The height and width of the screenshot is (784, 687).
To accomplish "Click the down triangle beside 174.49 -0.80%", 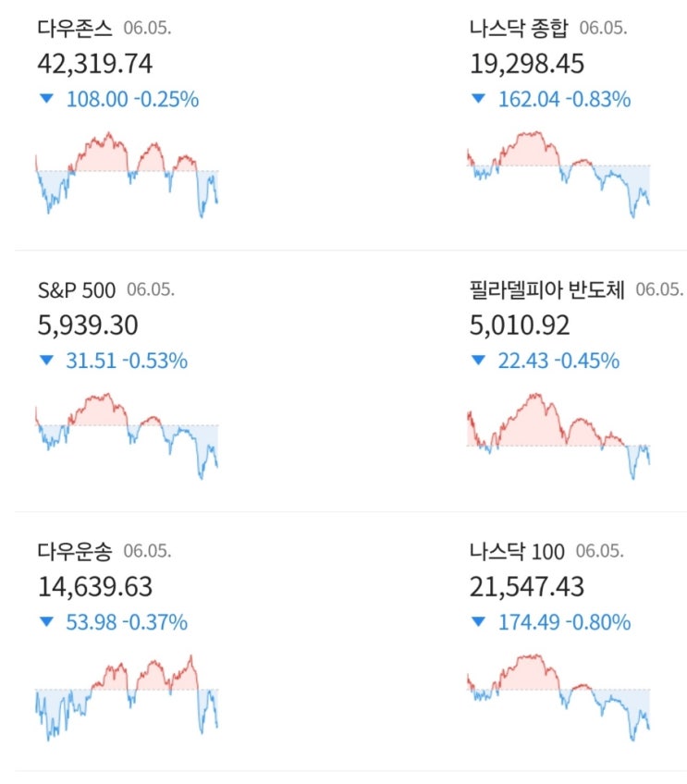I will pos(478,622).
